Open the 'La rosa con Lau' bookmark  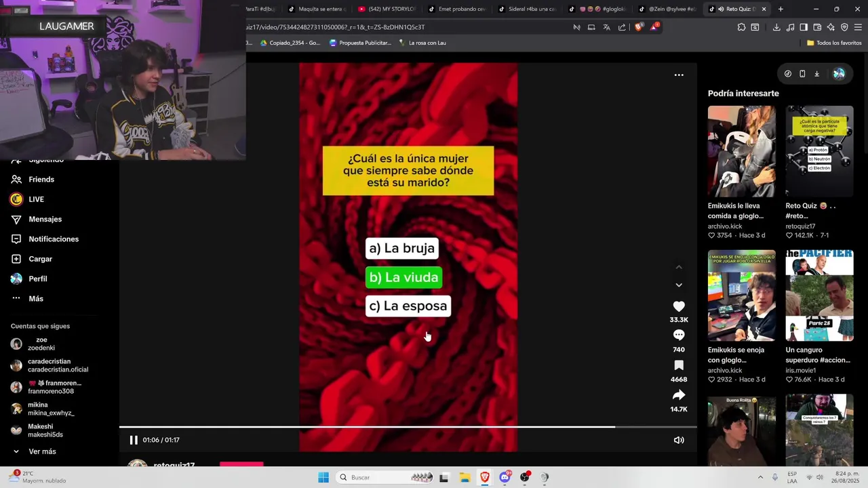point(422,43)
